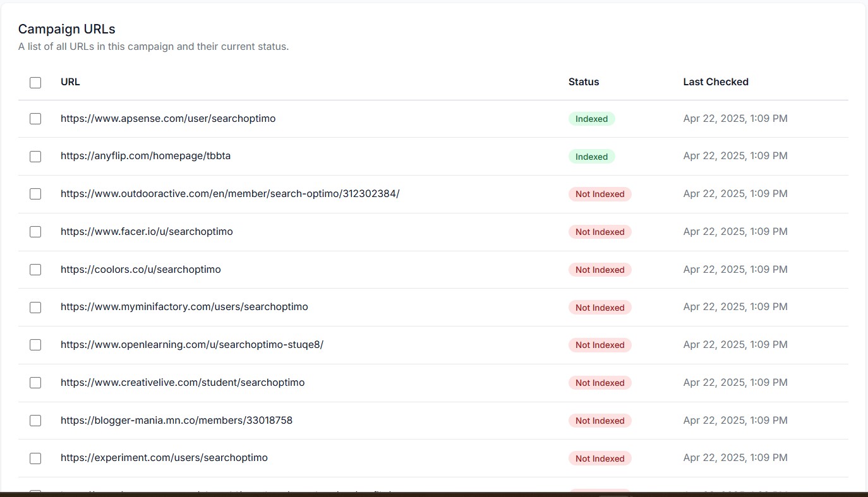Viewport: 868px width, 497px height.
Task: Click the Last Checked column header
Action: pos(716,81)
